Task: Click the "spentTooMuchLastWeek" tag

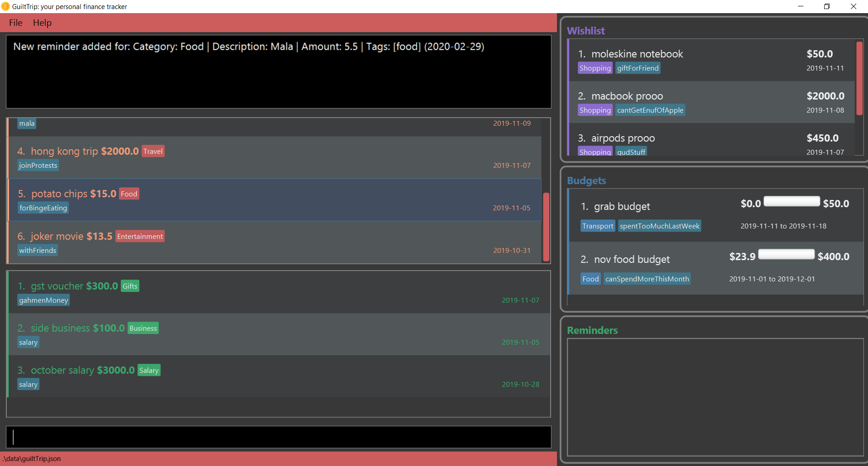Action: (660, 226)
